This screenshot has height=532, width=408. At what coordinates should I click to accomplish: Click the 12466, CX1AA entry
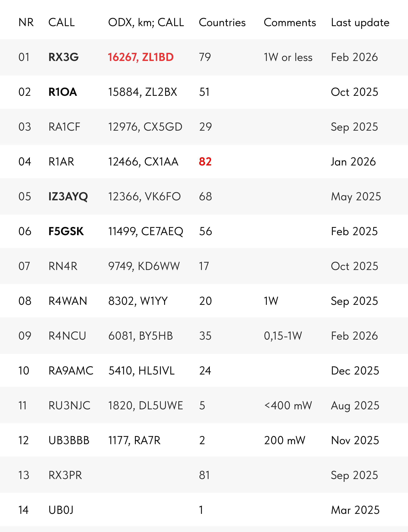click(143, 162)
